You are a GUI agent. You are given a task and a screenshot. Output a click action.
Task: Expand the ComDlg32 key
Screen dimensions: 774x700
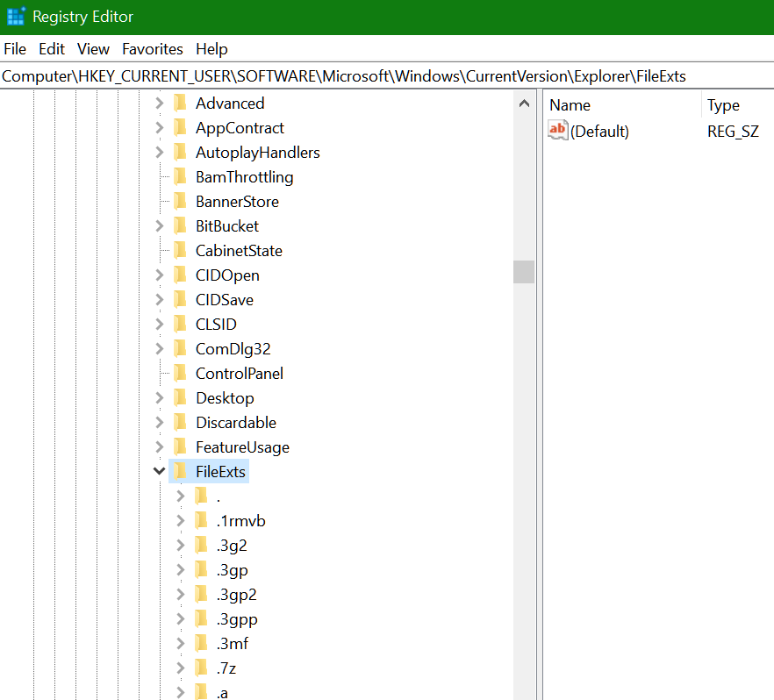tap(159, 349)
